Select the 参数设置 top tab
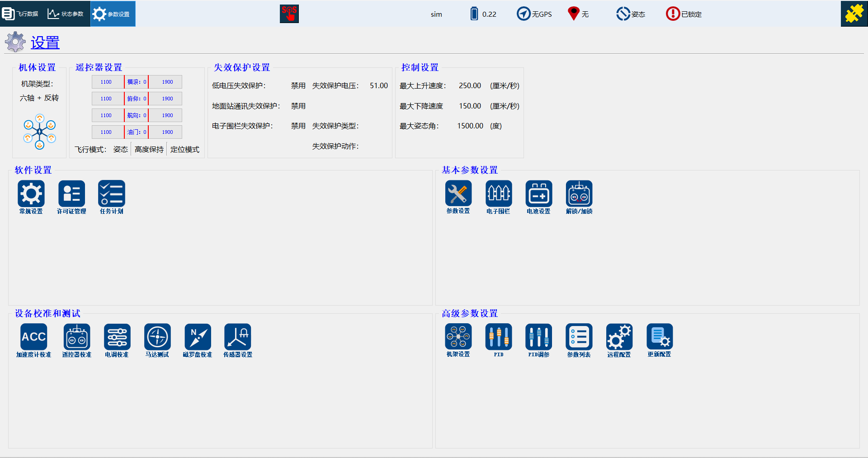This screenshot has width=868, height=458. click(113, 14)
